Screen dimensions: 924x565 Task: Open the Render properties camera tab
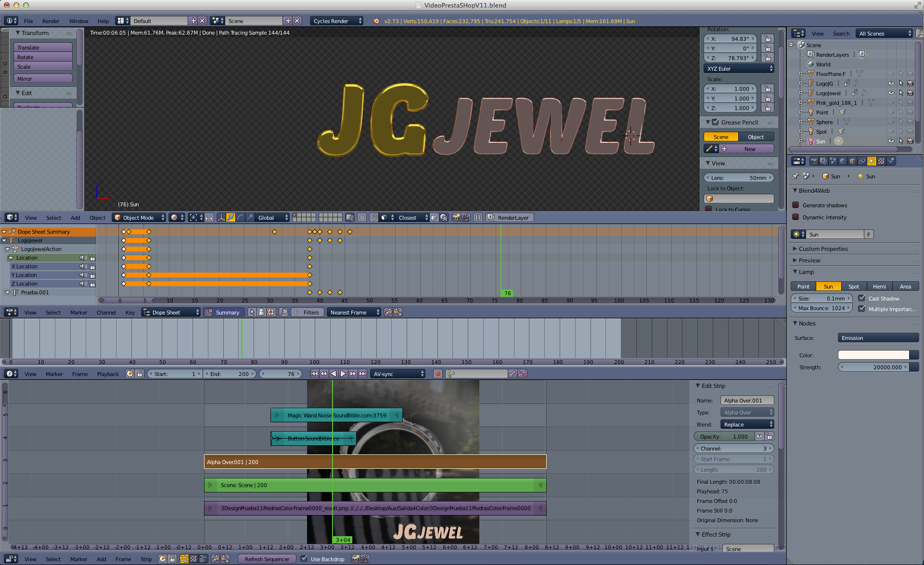point(814,162)
